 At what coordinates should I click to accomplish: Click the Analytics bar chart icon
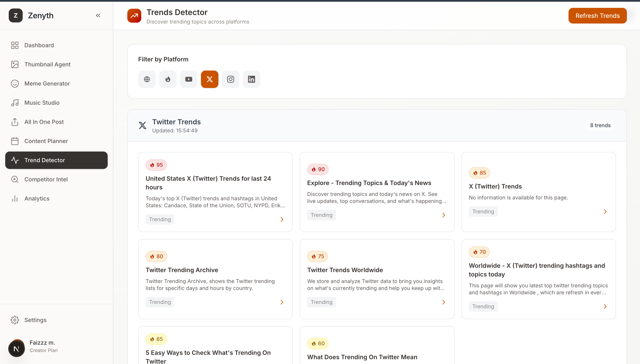click(x=15, y=199)
